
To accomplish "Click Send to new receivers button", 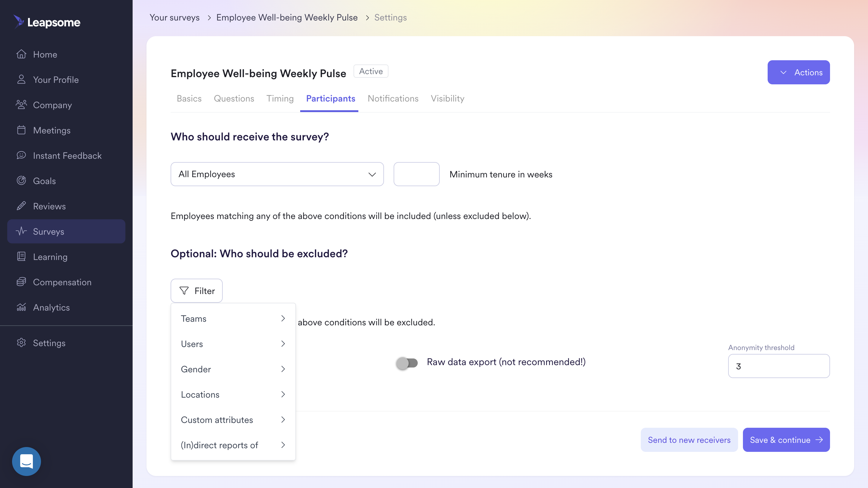I will point(689,440).
